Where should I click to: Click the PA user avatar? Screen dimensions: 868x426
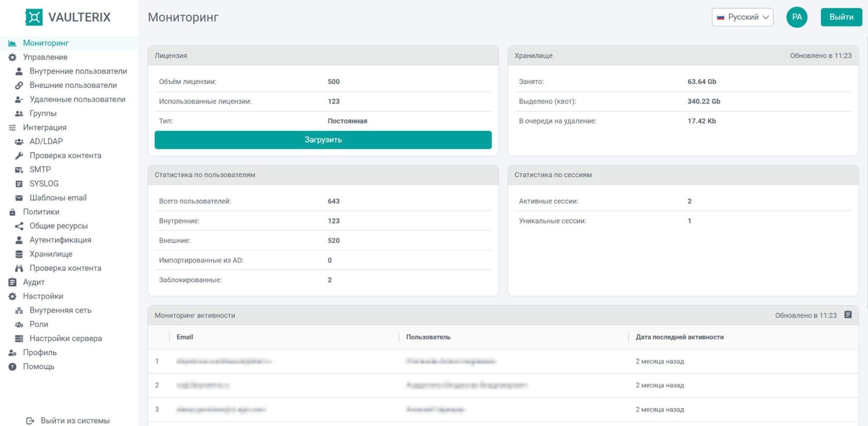click(797, 17)
